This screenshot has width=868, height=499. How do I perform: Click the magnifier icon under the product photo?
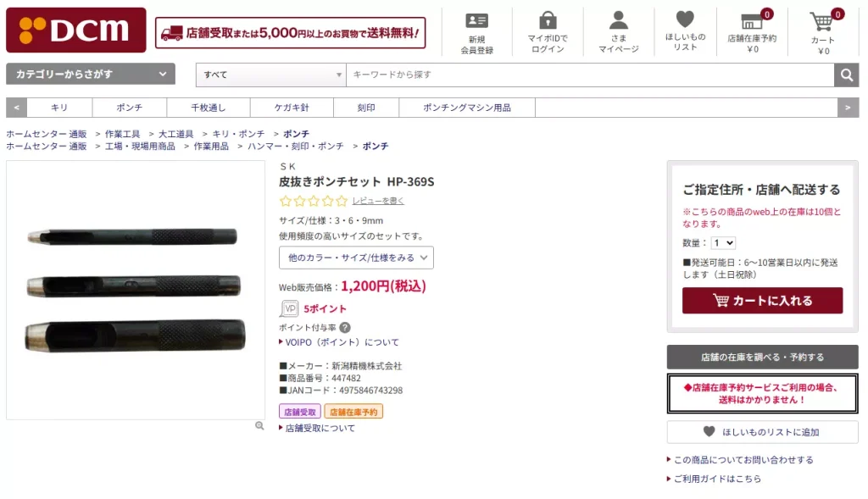pyautogui.click(x=259, y=426)
